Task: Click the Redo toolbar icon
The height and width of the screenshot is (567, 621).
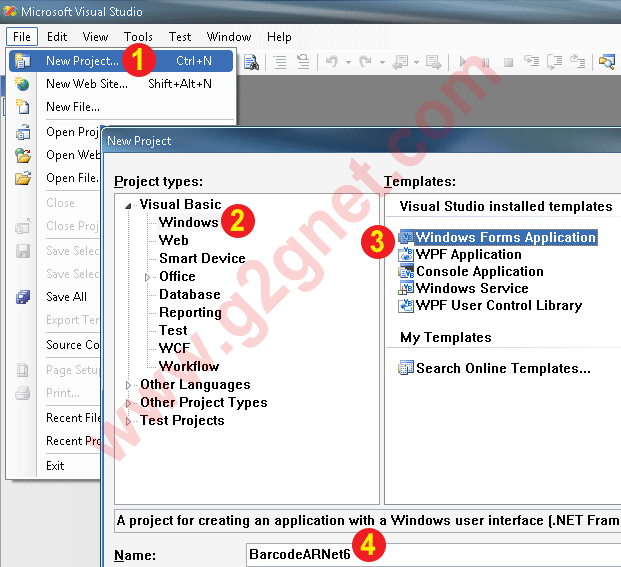Action: (366, 62)
